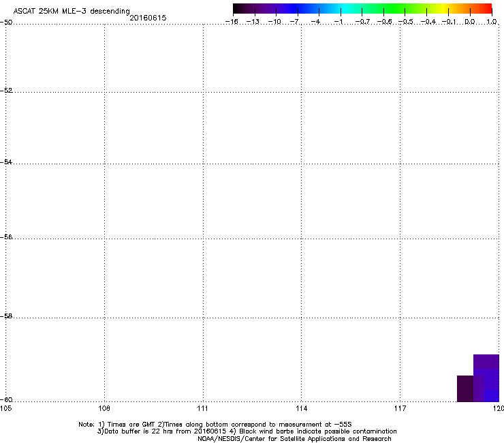Click the longitude label 108
504x443 pixels.
[104, 408]
